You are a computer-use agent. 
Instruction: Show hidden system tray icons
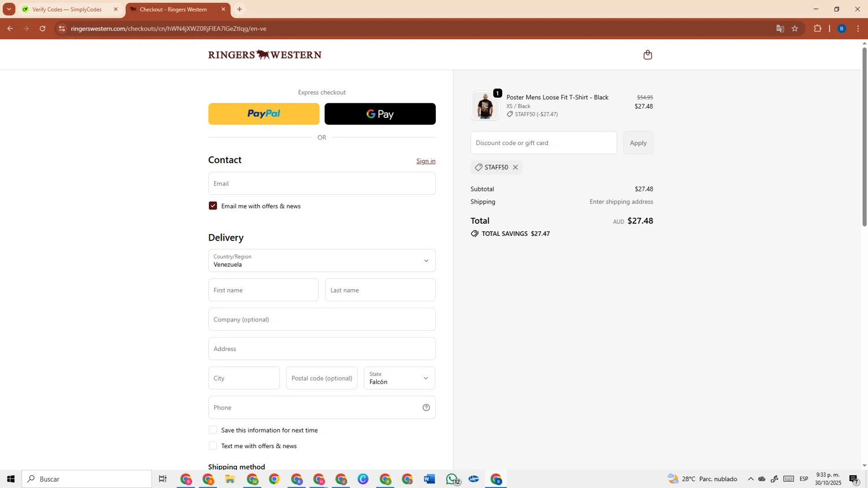tap(751, 479)
